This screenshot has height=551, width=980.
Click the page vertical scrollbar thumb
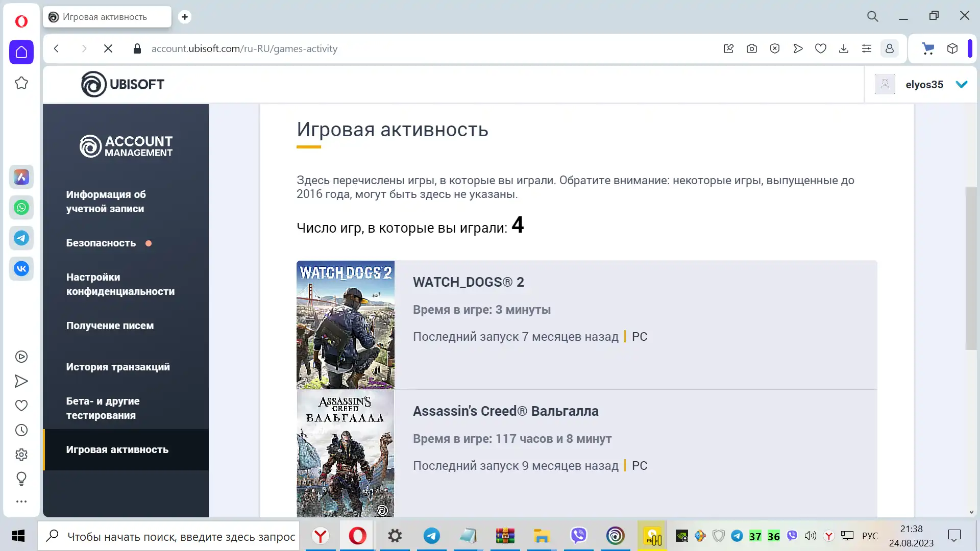(971, 268)
